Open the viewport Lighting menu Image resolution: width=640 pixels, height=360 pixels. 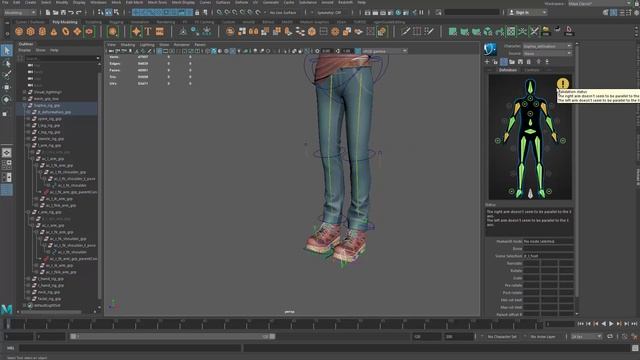(147, 44)
